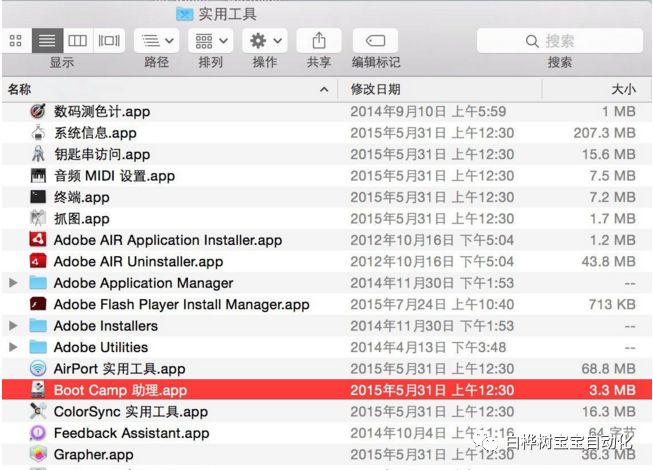Select Adobe AIR Application Installer icon
The image size is (653, 470).
[38, 240]
